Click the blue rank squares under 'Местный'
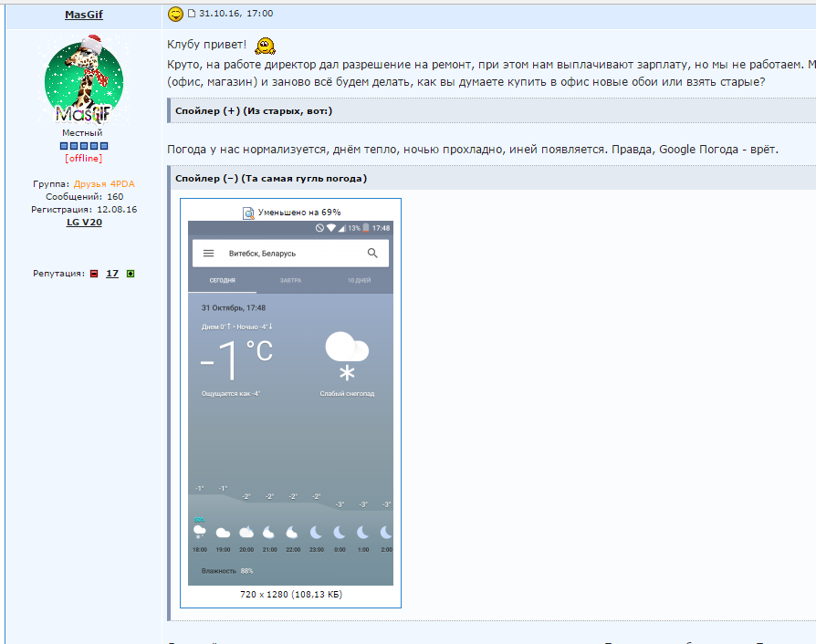Screen dimensions: 816x644 (84, 146)
